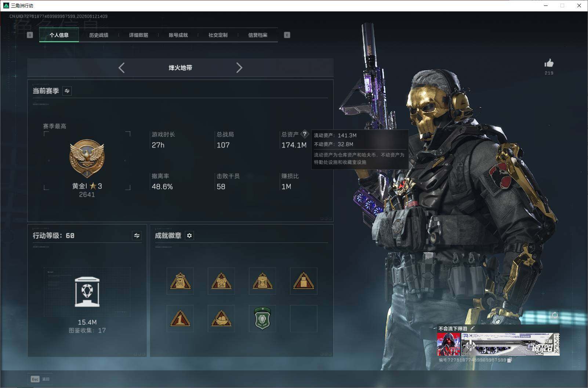Click the 黄金I rank emblem

point(87,158)
